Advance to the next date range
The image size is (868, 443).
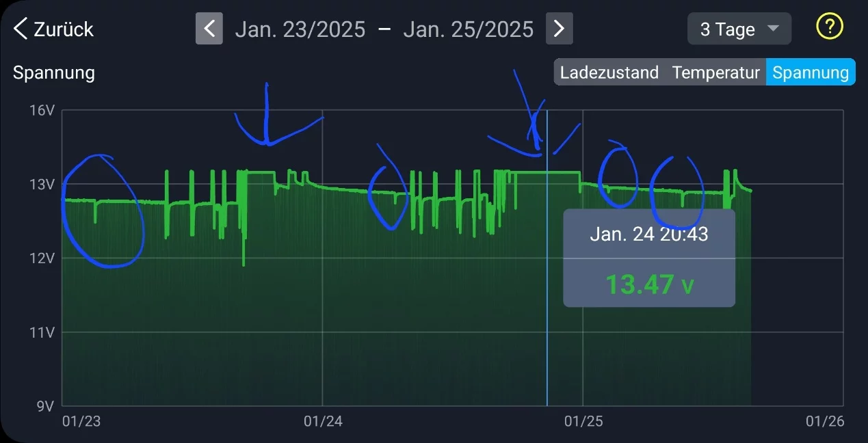559,29
